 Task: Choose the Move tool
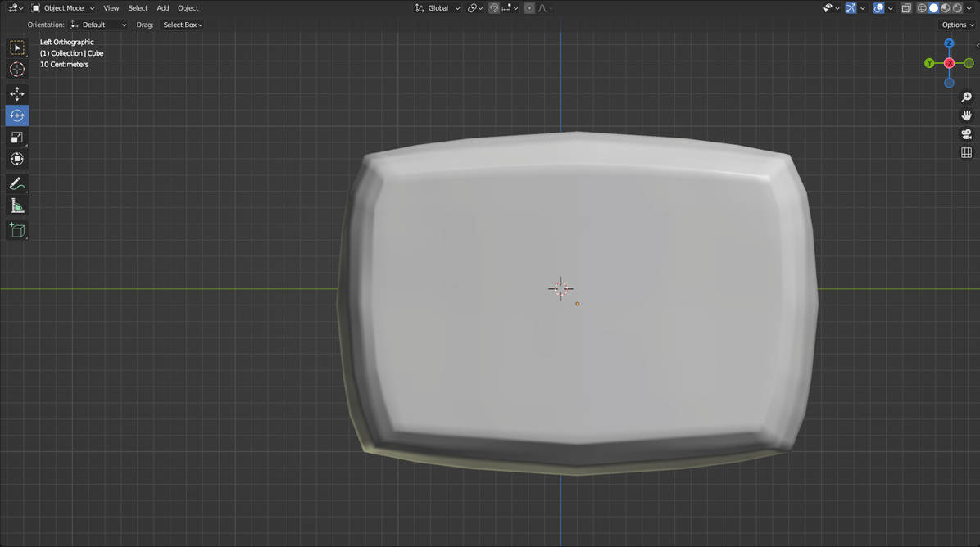pos(17,93)
